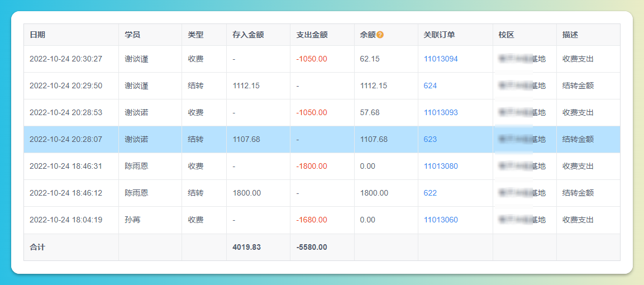This screenshot has height=285, width=644.
Task: Click deposit amount 1800.00 in 存入金额 column
Action: coord(246,193)
